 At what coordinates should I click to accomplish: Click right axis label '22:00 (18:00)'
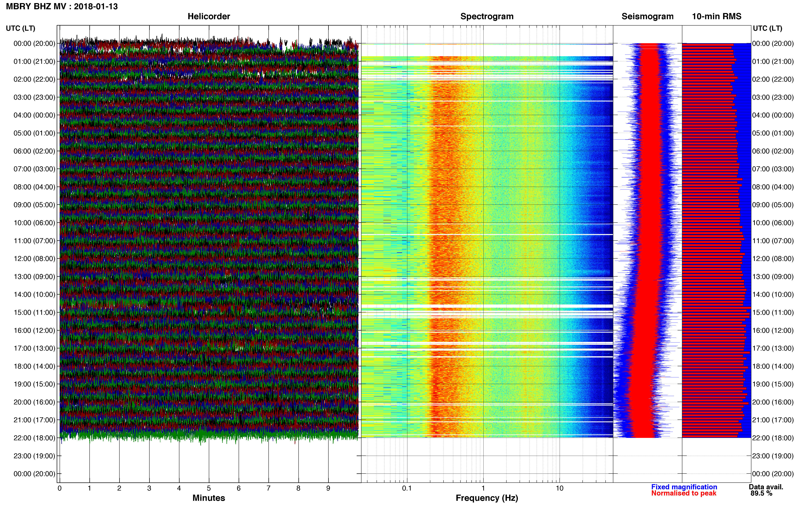(x=773, y=438)
